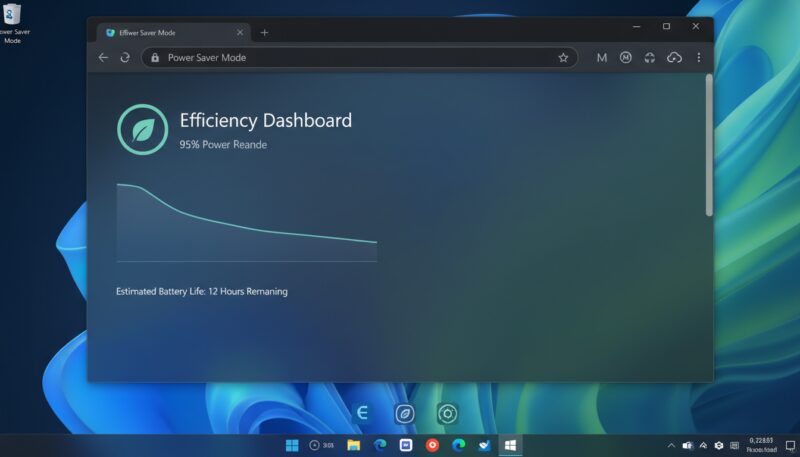Maximize the browser window
This screenshot has width=800, height=457.
click(x=666, y=27)
